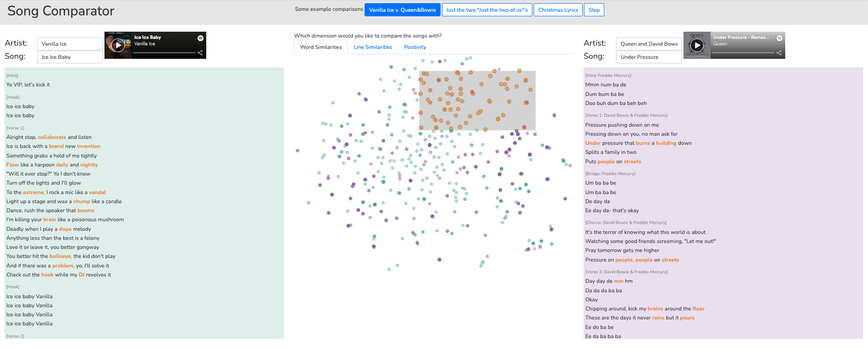
Task: Click the highlighted word 'bullseye,' in lyrics
Action: click(x=61, y=256)
